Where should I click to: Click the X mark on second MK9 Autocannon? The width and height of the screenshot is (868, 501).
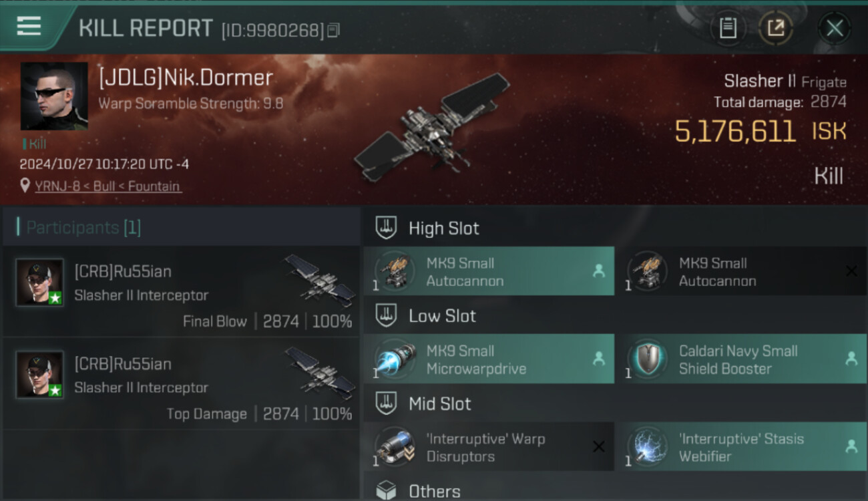[851, 271]
